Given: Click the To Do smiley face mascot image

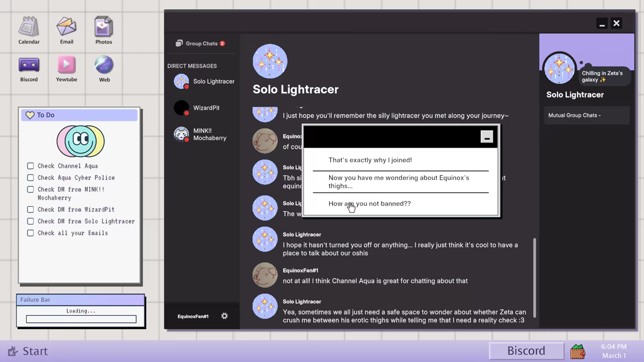Looking at the screenshot, I should tap(80, 141).
